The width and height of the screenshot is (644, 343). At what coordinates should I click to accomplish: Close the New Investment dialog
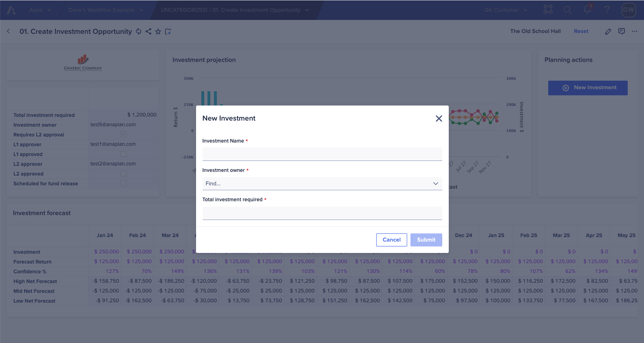pos(439,119)
